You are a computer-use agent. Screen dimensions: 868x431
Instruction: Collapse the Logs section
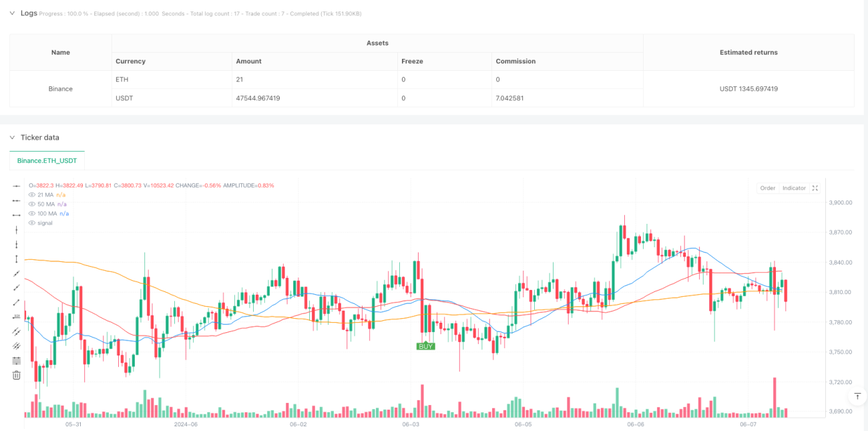pos(12,13)
